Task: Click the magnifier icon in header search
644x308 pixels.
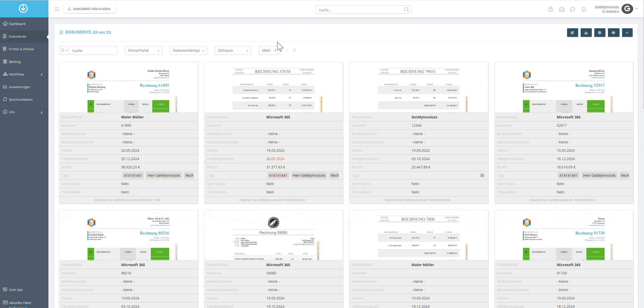Action: click(406, 10)
